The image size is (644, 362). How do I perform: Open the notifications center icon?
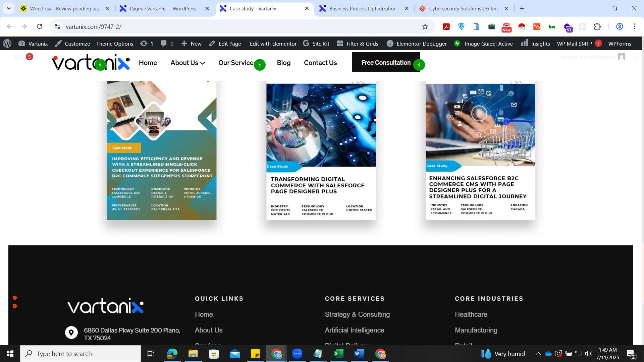click(x=631, y=354)
